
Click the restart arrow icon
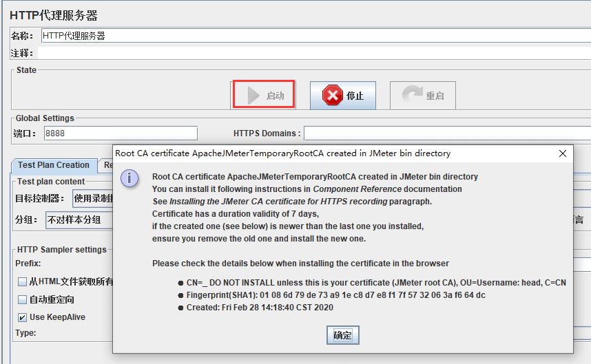[413, 94]
